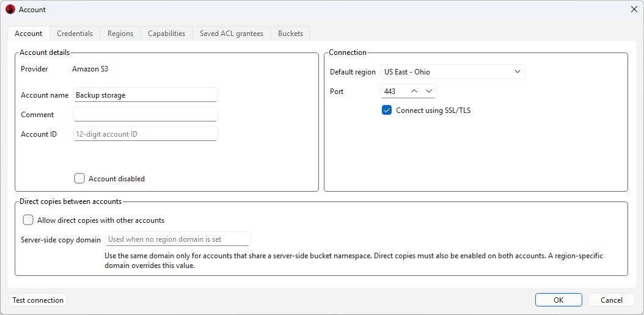Switch to the Account tab

[28, 34]
